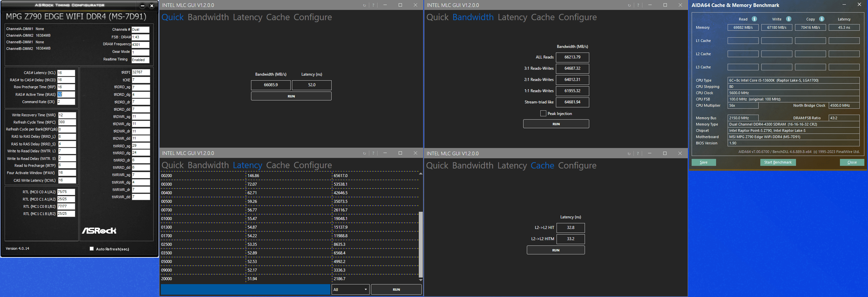Select Configure tab in Cache MLC window
The width and height of the screenshot is (868, 297).
[x=577, y=166]
